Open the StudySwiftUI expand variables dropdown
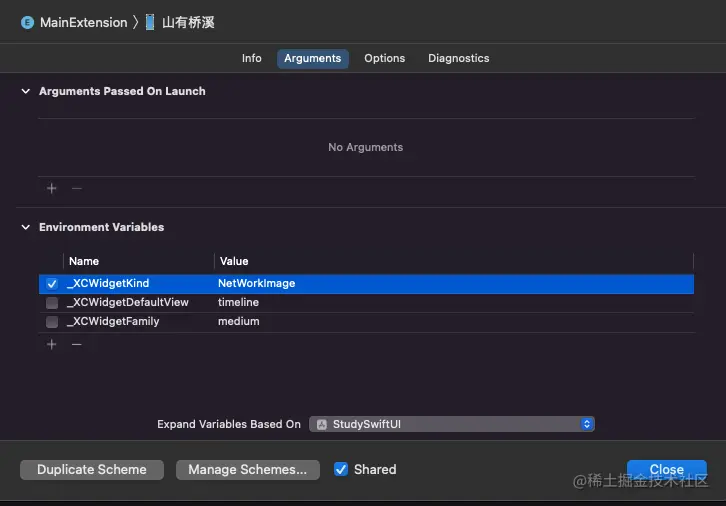The height and width of the screenshot is (506, 726). point(452,424)
